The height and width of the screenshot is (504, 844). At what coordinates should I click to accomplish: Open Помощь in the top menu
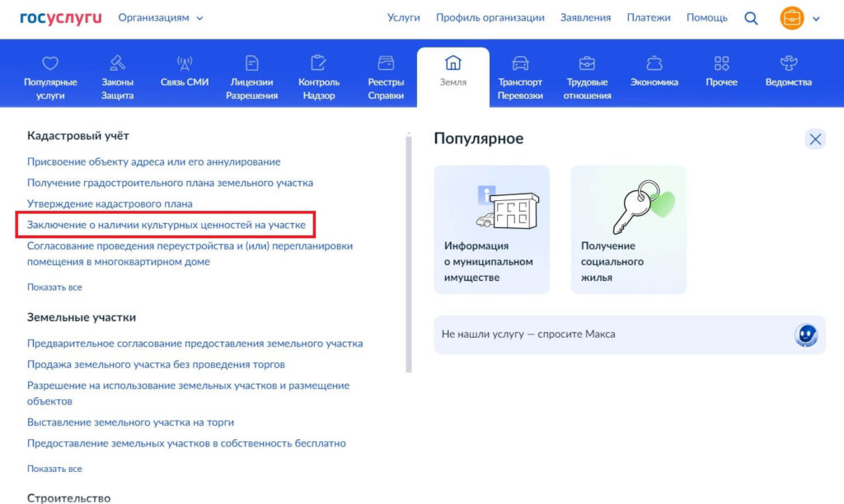click(706, 18)
